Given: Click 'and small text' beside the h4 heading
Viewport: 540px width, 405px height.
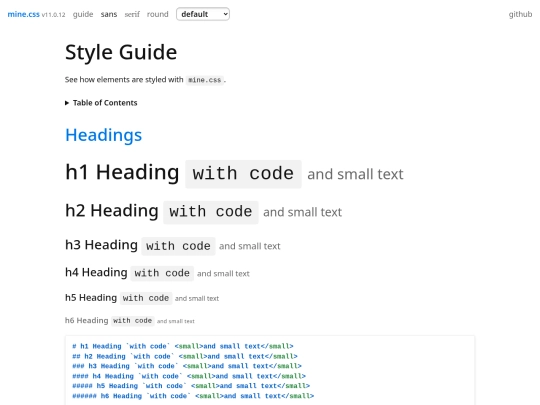Looking at the screenshot, I should [x=223, y=273].
